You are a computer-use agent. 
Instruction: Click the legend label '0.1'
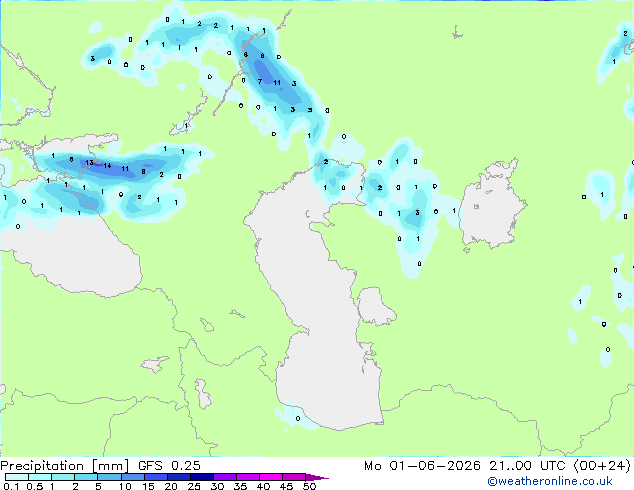[11, 486]
